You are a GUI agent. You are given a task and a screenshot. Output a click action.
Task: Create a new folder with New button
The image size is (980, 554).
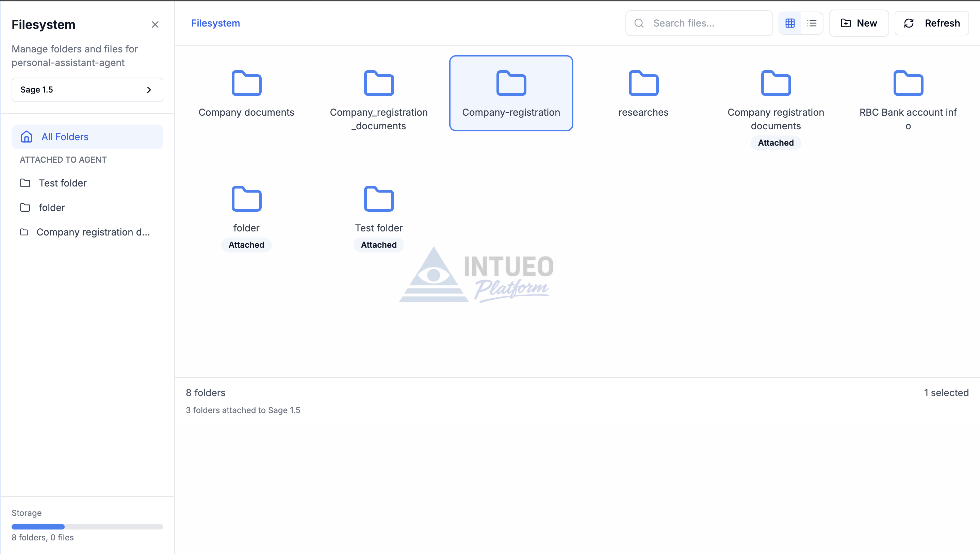coord(859,23)
